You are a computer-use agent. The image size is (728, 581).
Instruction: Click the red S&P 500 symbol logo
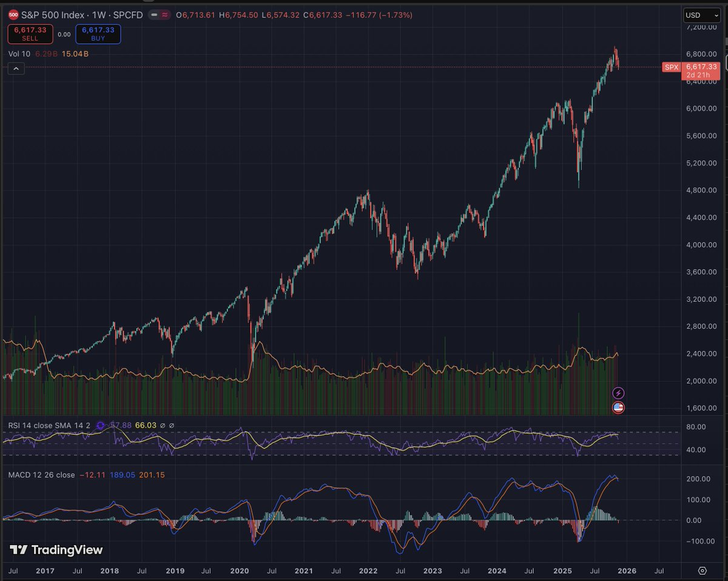coord(14,15)
